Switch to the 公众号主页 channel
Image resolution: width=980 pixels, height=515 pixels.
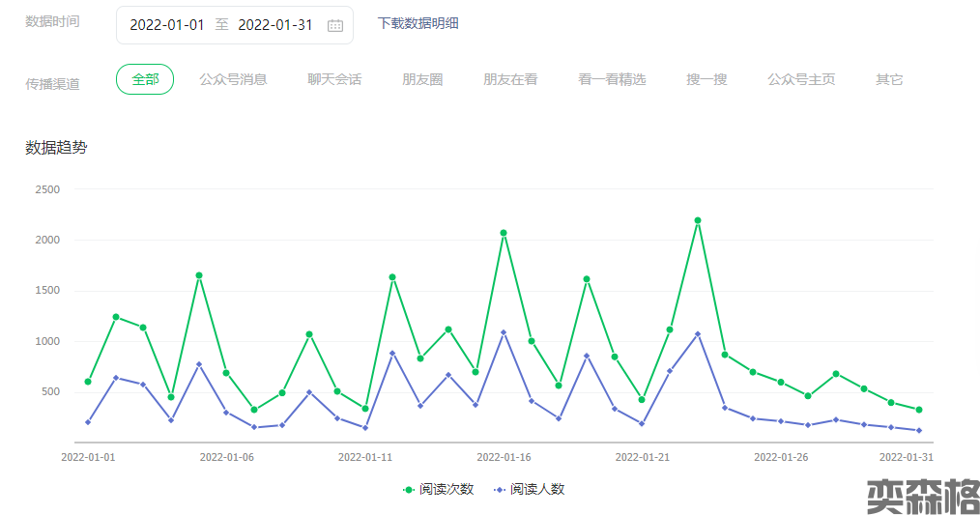[801, 79]
